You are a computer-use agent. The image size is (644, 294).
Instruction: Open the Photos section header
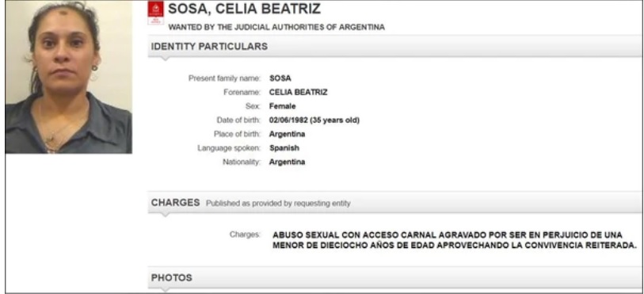pyautogui.click(x=395, y=278)
